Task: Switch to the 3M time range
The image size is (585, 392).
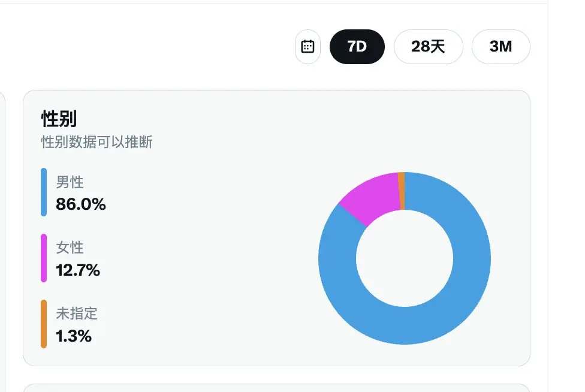Action: click(x=500, y=47)
